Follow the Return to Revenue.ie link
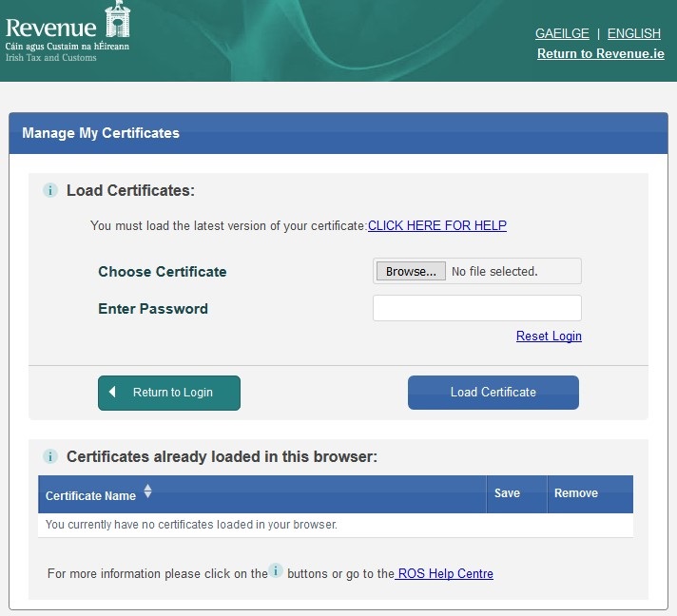The height and width of the screenshot is (616, 677). click(x=601, y=53)
